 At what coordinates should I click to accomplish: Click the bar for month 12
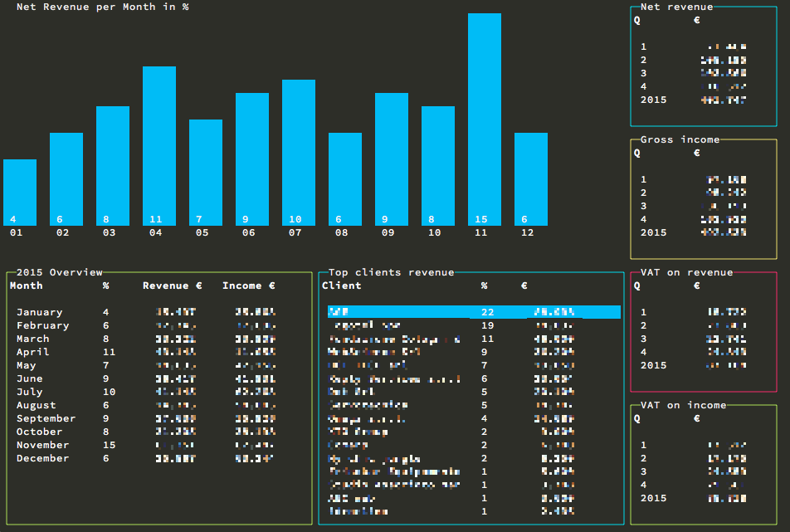(x=531, y=179)
